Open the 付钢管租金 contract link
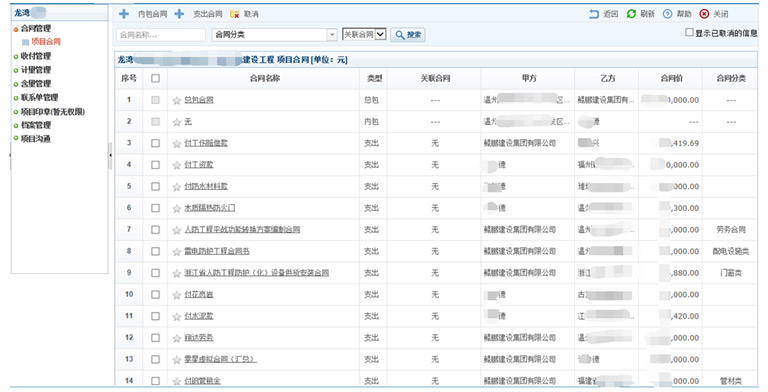Viewport: 768px width, 392px height. (202, 381)
